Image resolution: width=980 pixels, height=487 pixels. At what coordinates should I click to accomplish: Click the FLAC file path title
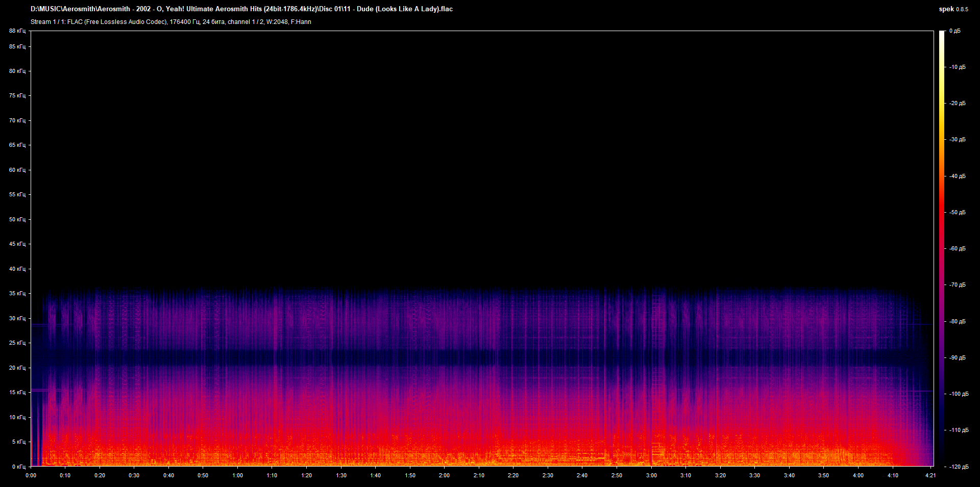[x=241, y=9]
